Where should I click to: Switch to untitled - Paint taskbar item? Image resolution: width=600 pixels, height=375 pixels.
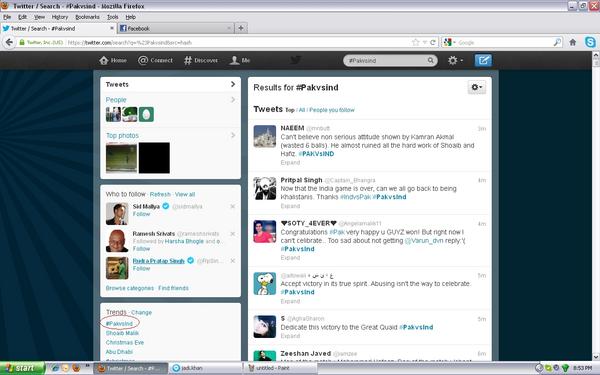tap(280, 368)
